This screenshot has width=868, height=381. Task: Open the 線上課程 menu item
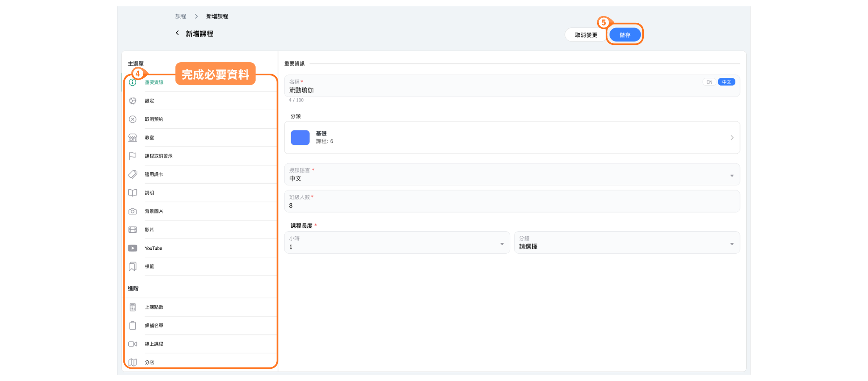point(154,344)
